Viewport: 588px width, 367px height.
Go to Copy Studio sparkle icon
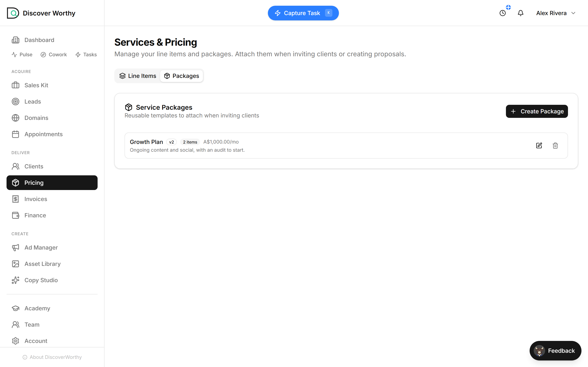click(x=16, y=280)
